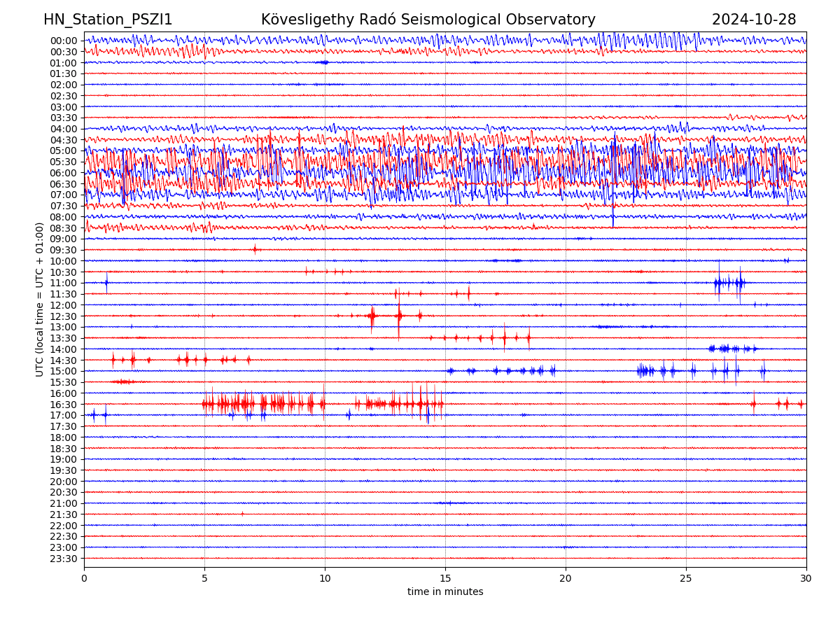This screenshot has height=630, width=840.
Task: Click the 09:30 row time label
Action: [63, 250]
